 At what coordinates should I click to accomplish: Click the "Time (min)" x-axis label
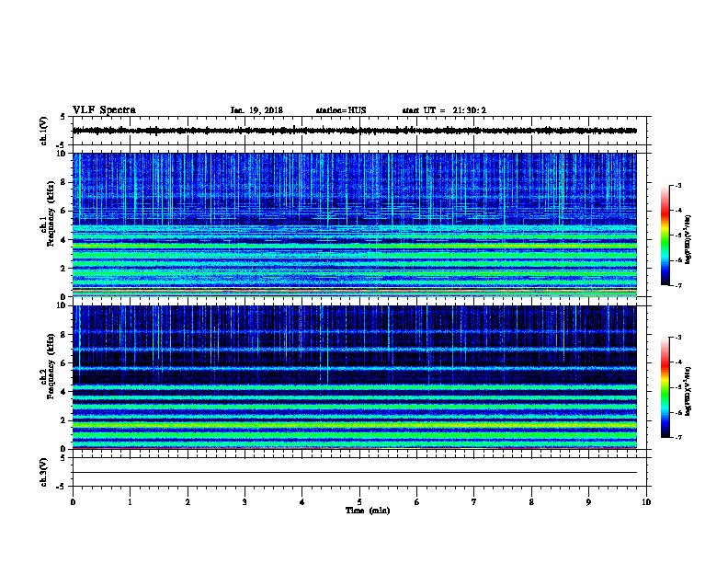(368, 511)
